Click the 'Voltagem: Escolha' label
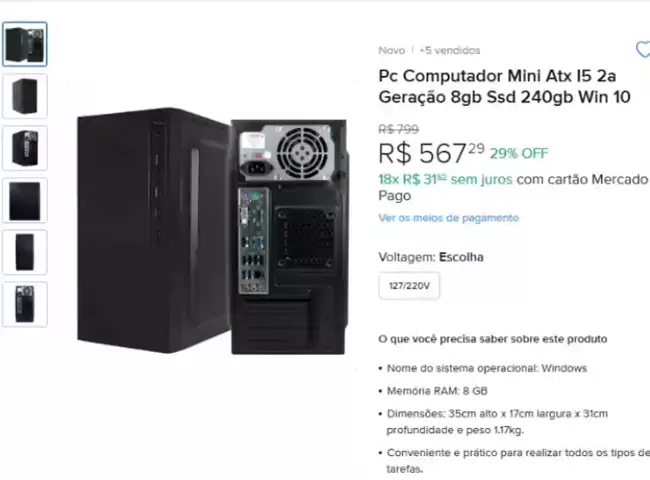The image size is (650, 480). coord(431,257)
